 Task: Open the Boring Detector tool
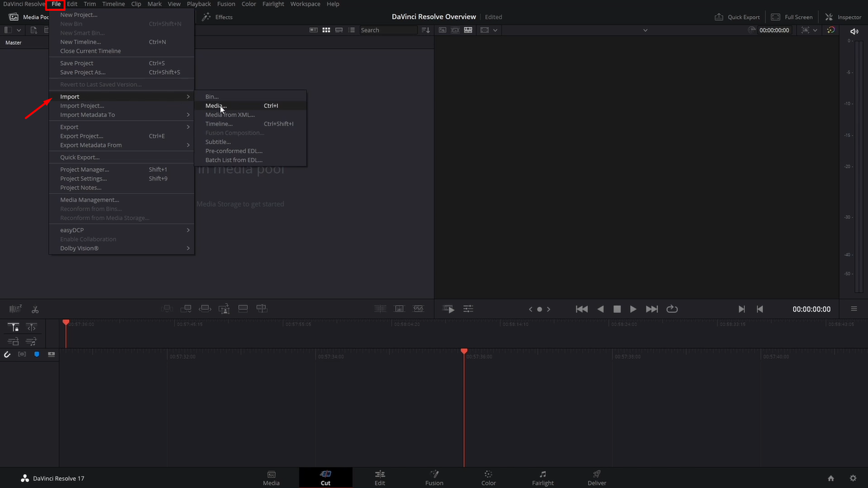point(15,309)
